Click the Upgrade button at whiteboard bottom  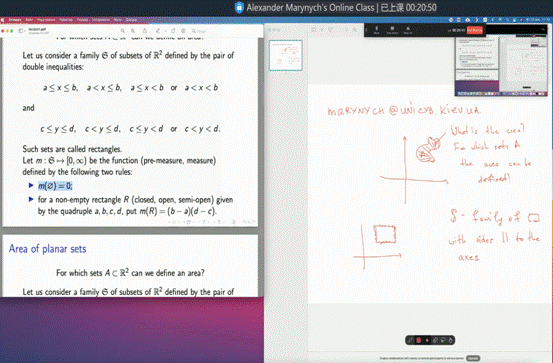pyautogui.click(x=473, y=358)
